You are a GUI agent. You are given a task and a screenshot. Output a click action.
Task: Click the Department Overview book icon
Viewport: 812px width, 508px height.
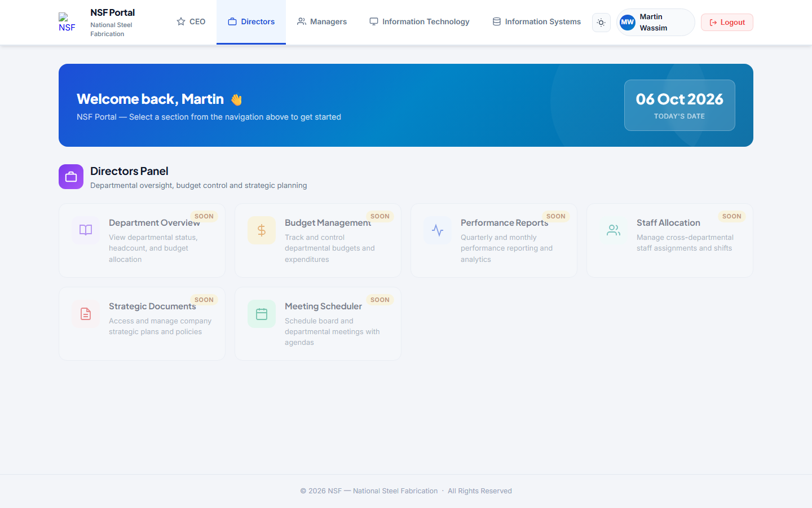(86, 230)
